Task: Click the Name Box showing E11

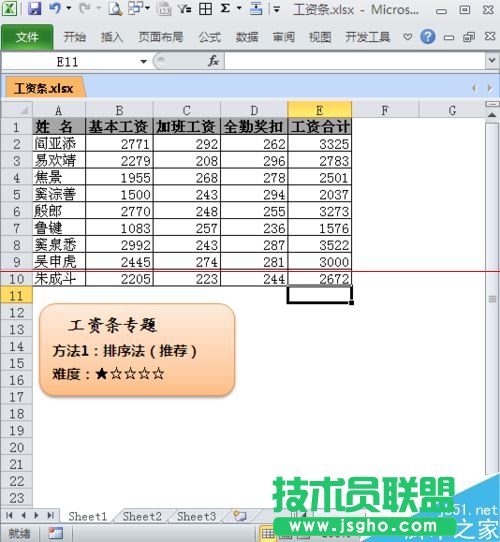Action: tap(68, 62)
